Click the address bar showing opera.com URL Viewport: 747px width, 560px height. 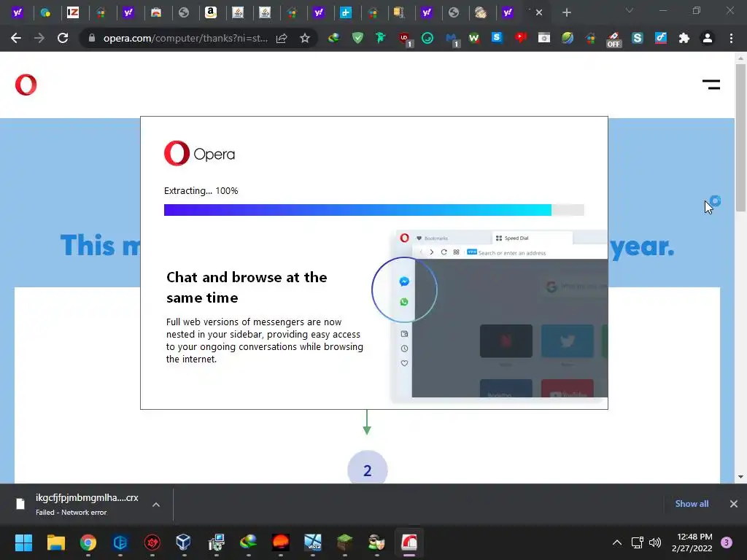(x=185, y=38)
